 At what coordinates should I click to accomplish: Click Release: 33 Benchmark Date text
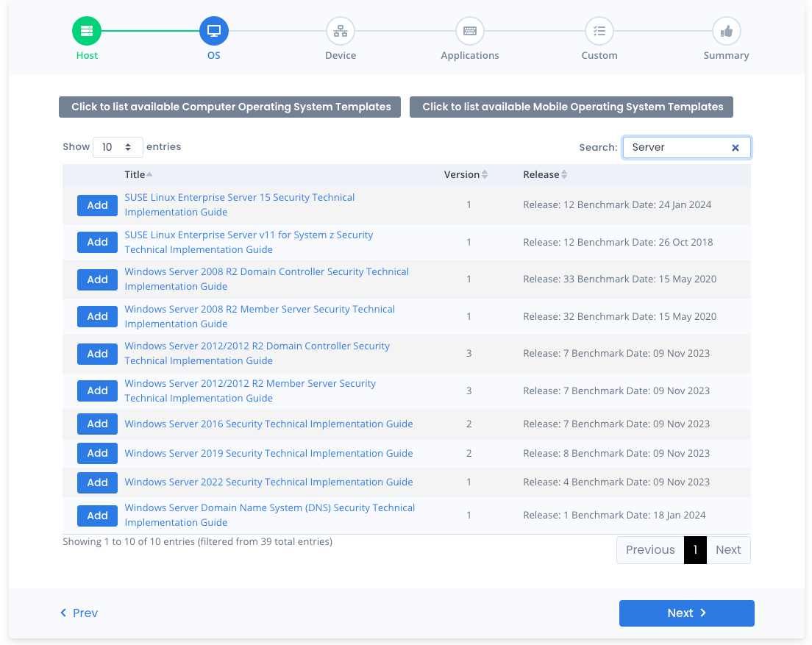point(620,279)
